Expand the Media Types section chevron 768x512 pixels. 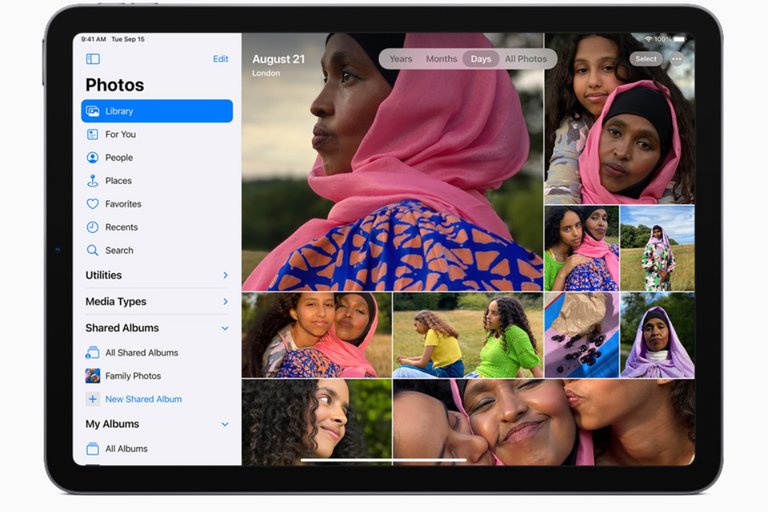pyautogui.click(x=225, y=301)
